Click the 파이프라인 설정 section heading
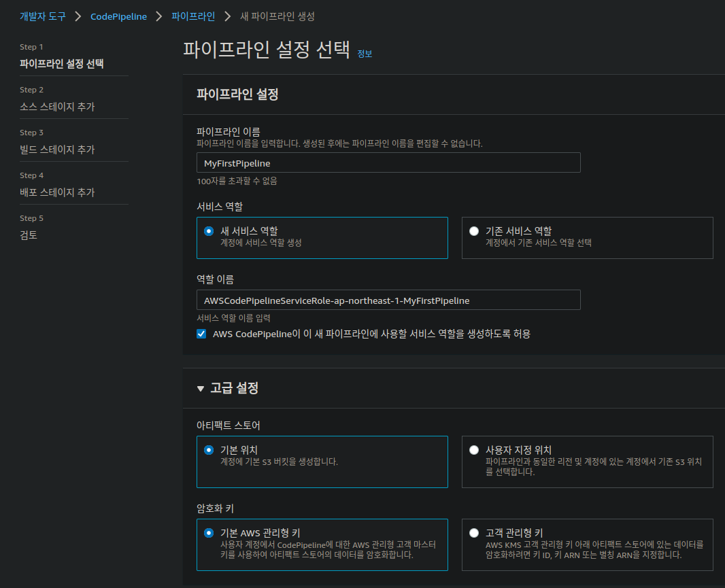 pyautogui.click(x=237, y=94)
